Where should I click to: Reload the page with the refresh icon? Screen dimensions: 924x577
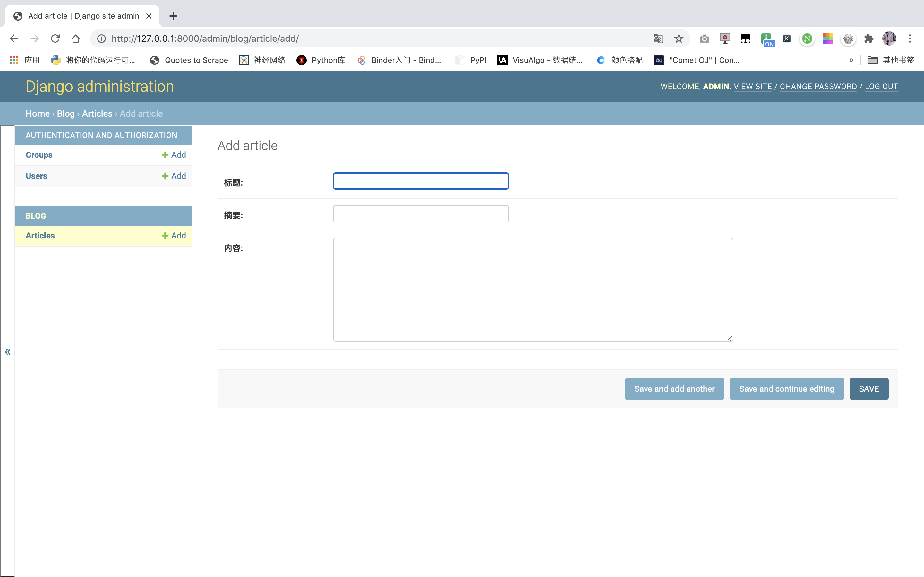pyautogui.click(x=56, y=38)
